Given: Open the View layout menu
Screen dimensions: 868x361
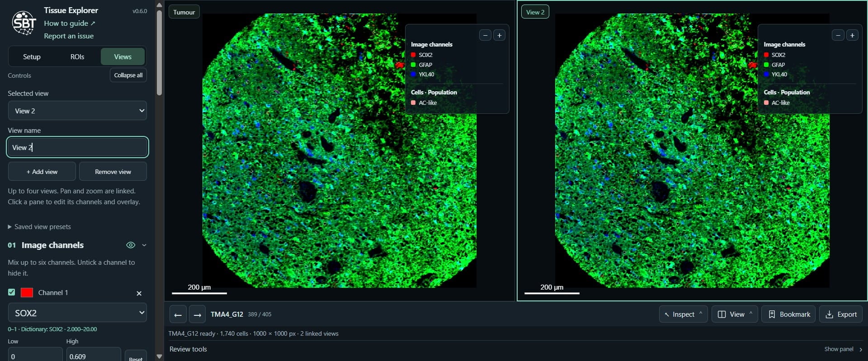Looking at the screenshot, I should tap(735, 314).
